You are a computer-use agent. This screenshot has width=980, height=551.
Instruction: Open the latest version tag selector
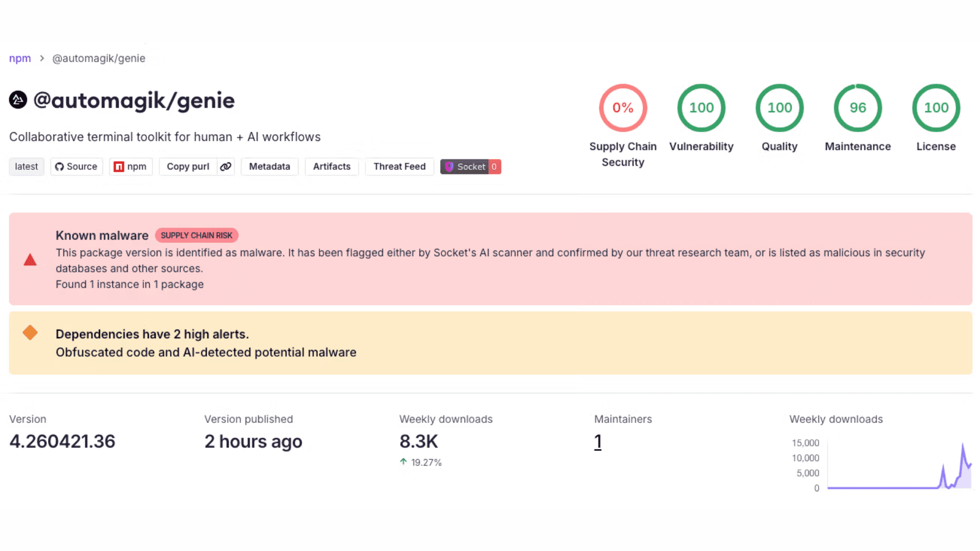[x=27, y=167]
